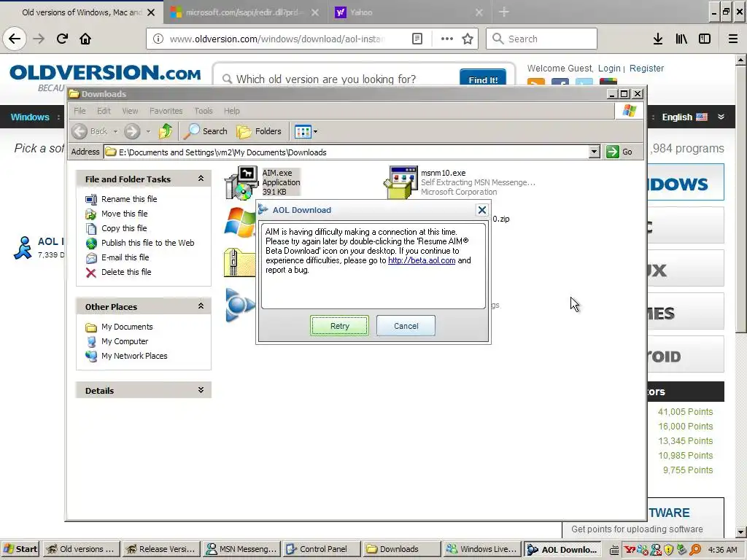Open the Forward history dropdown arrow
The image size is (747, 560).
click(x=148, y=131)
